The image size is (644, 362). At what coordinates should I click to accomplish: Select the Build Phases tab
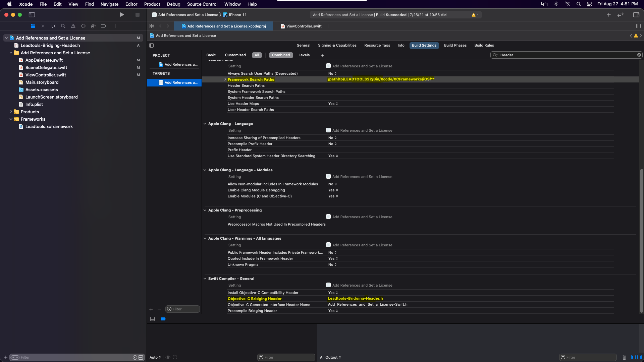(455, 45)
